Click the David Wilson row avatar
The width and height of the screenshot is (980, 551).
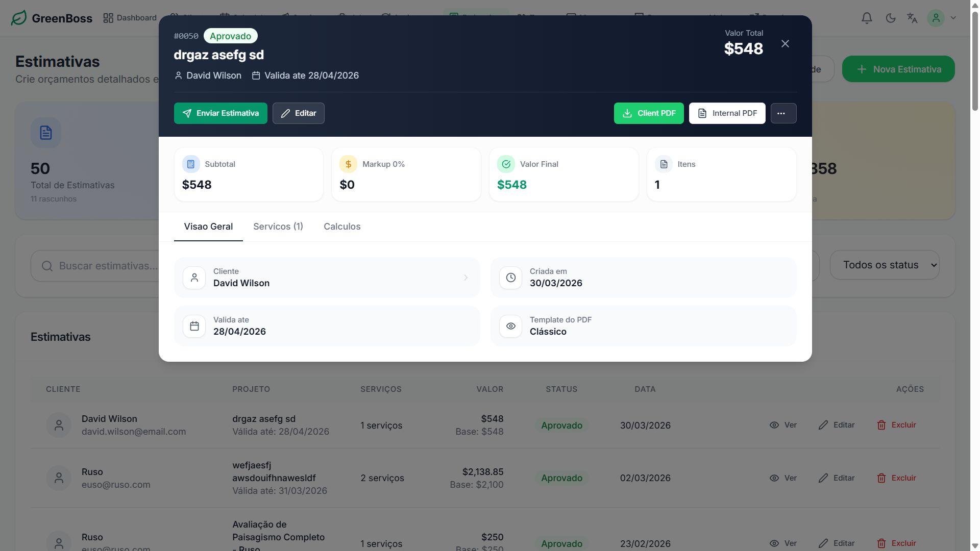point(59,425)
